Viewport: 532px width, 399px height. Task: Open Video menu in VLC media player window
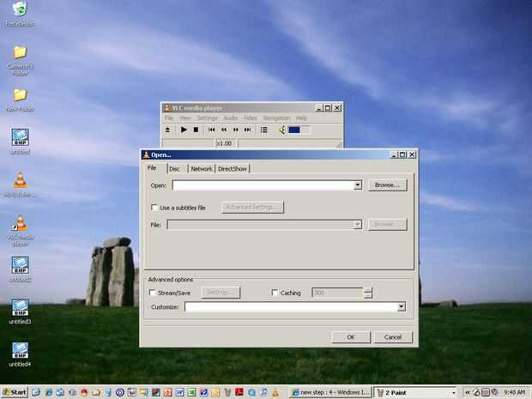(x=251, y=118)
